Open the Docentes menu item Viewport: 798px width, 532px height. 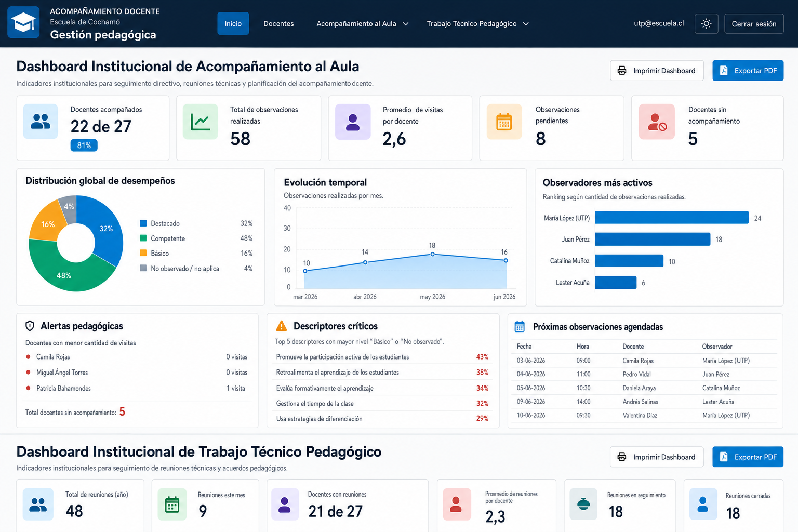click(x=278, y=23)
